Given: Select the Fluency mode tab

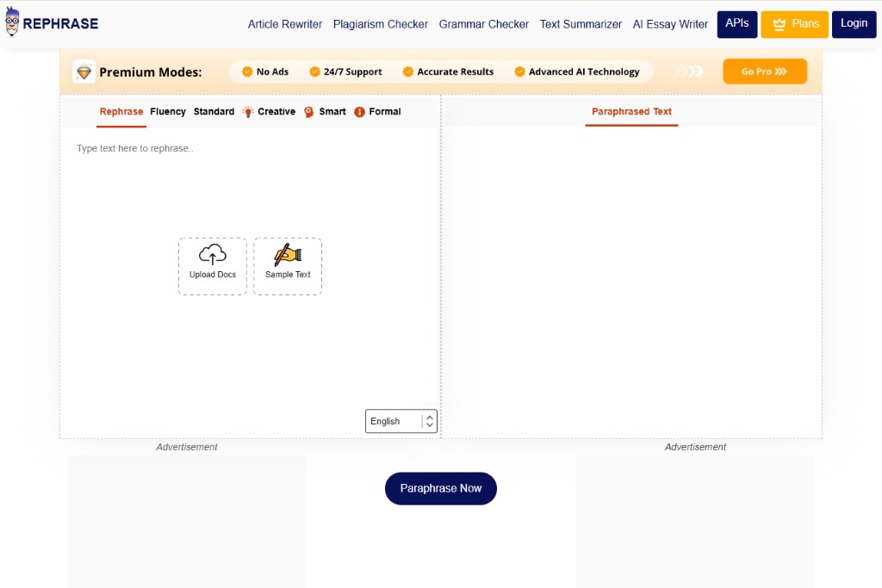Looking at the screenshot, I should click(168, 112).
